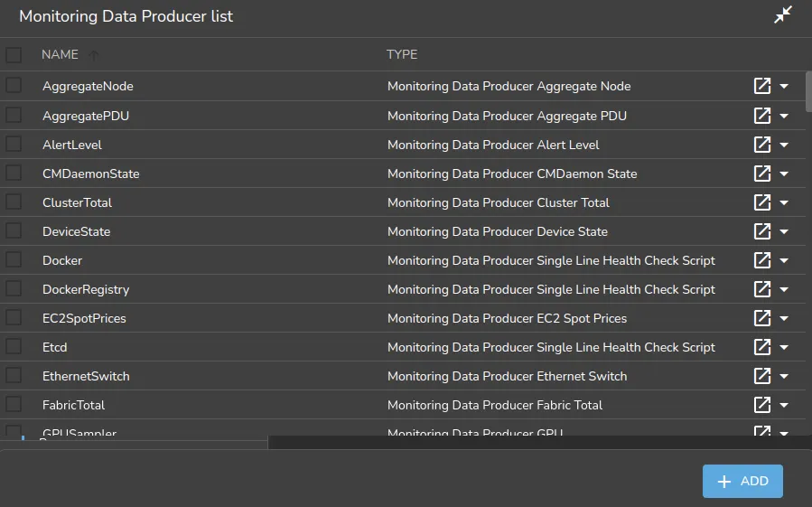Screen dimensions: 812x507
Task: Check the DockerRegistry row checkbox
Action: click(x=14, y=289)
